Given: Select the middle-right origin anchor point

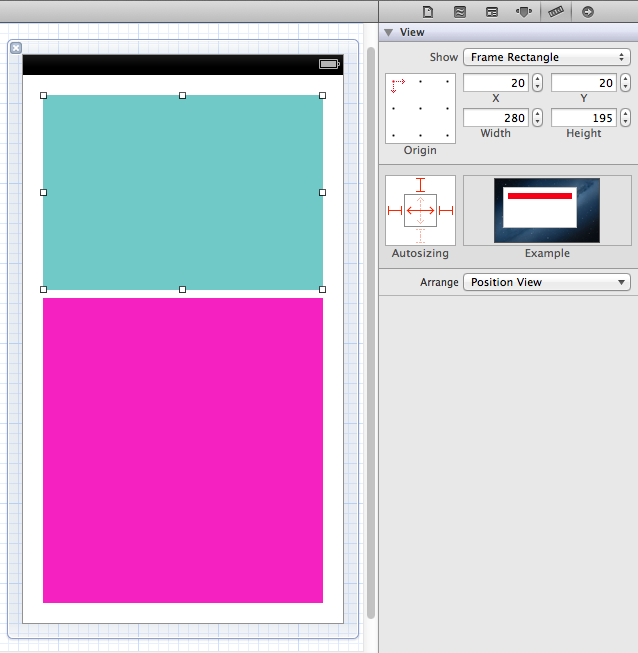Looking at the screenshot, I should tap(447, 109).
